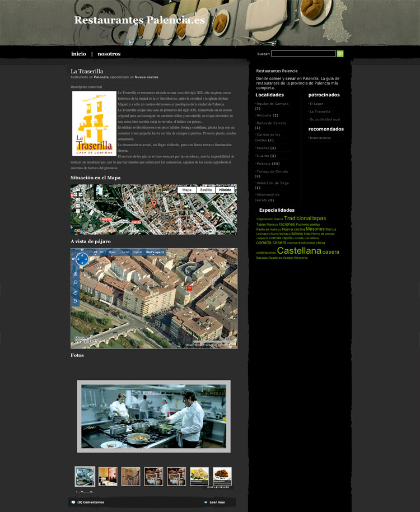Open the Leer mas link
The height and width of the screenshot is (512, 420).
click(x=217, y=502)
